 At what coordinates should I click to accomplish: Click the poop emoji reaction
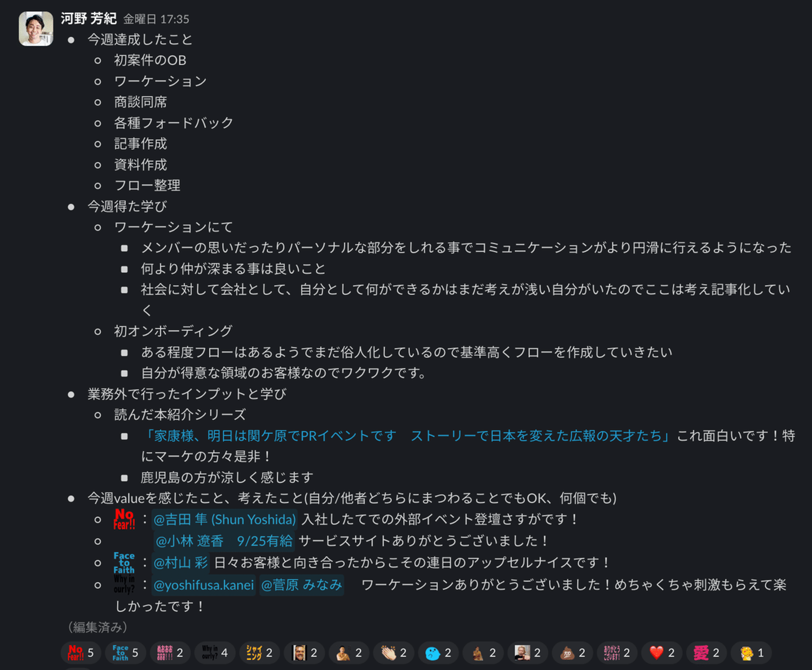(x=572, y=653)
